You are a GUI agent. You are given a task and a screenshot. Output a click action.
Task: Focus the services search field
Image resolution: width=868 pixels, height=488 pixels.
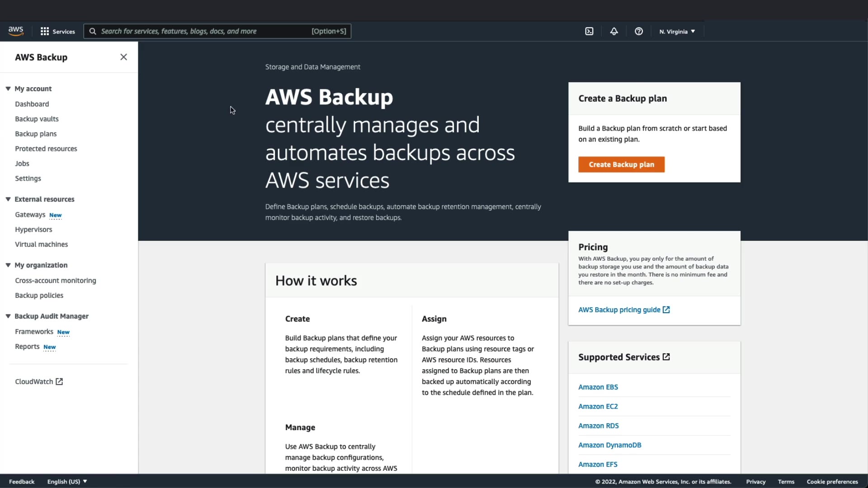point(203,31)
